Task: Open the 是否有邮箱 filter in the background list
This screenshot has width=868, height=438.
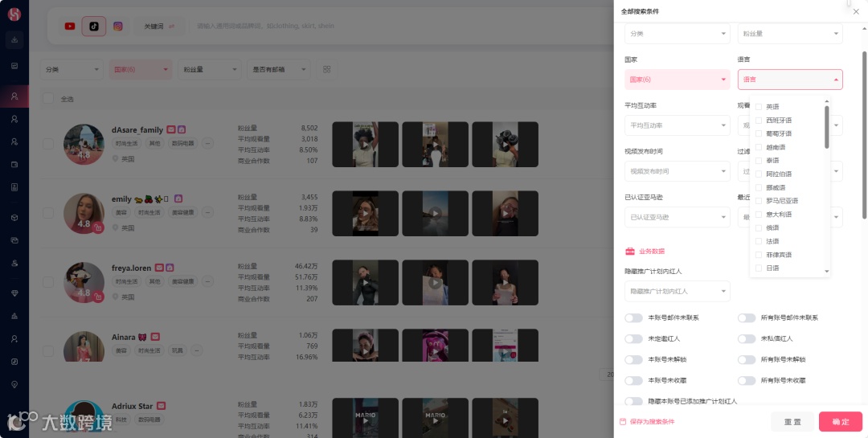Action: point(279,70)
